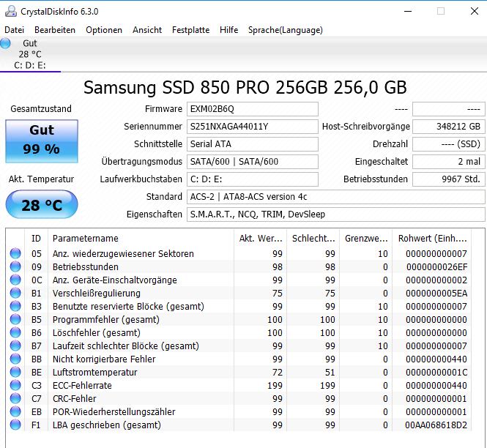Image resolution: width=487 pixels, height=448 pixels.
Task: Open the Datei menu
Action: [x=15, y=30]
